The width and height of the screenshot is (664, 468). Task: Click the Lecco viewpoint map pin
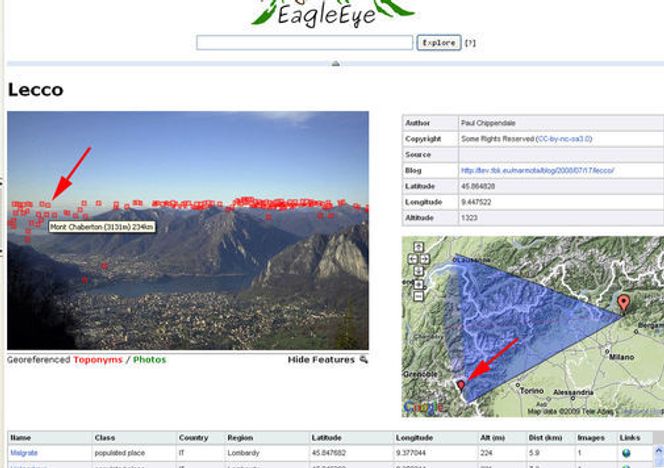pos(623,305)
